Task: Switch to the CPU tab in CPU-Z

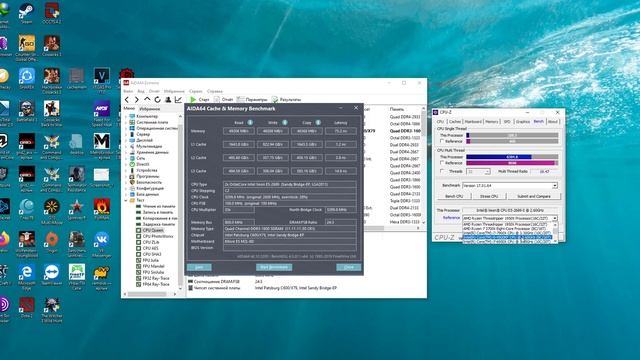Action: [x=440, y=122]
